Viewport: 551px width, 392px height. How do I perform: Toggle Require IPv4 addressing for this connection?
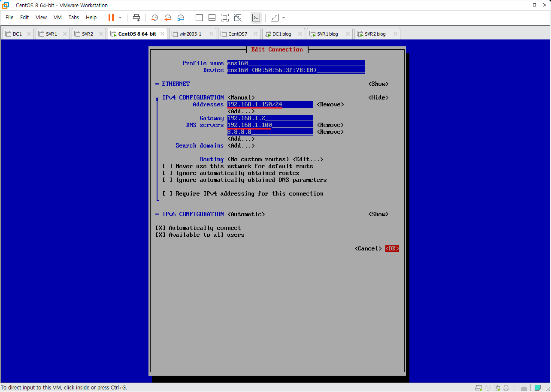pyautogui.click(x=167, y=194)
